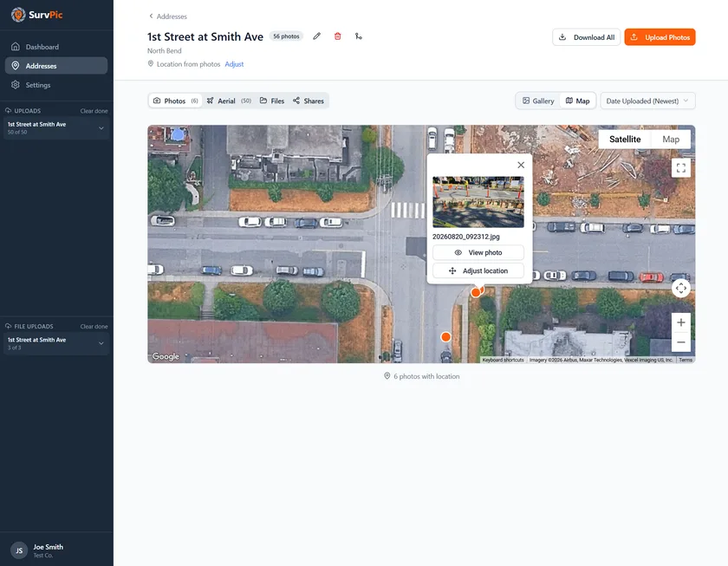Open map Terms link
Viewport: 728px width, 566px height.
point(686,360)
